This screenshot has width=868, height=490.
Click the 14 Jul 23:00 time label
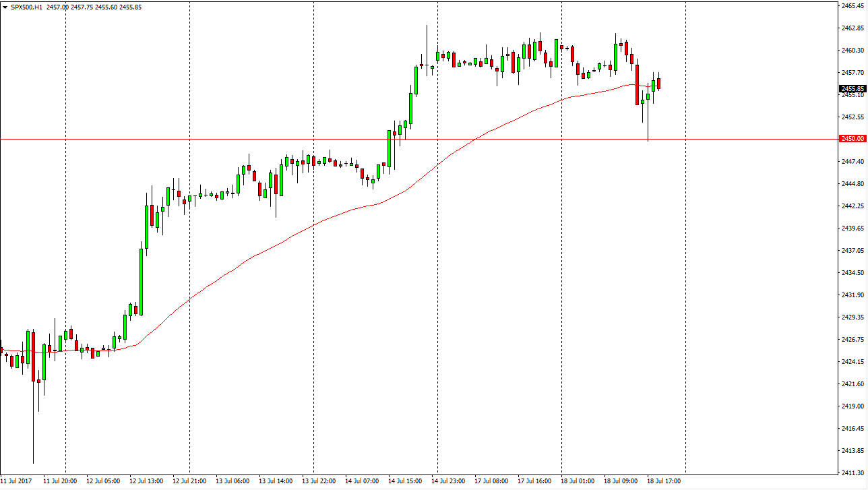(x=448, y=481)
